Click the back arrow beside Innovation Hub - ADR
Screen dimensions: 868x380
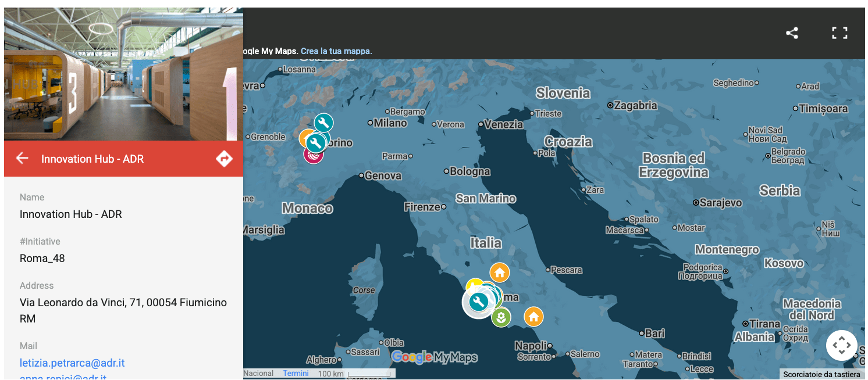[22, 158]
